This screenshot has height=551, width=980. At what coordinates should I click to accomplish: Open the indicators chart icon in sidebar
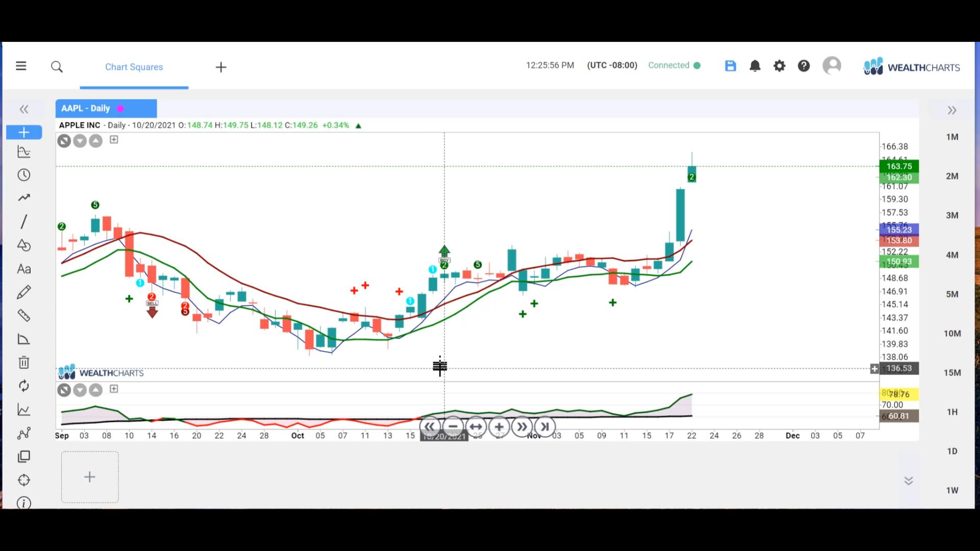pos(24,152)
